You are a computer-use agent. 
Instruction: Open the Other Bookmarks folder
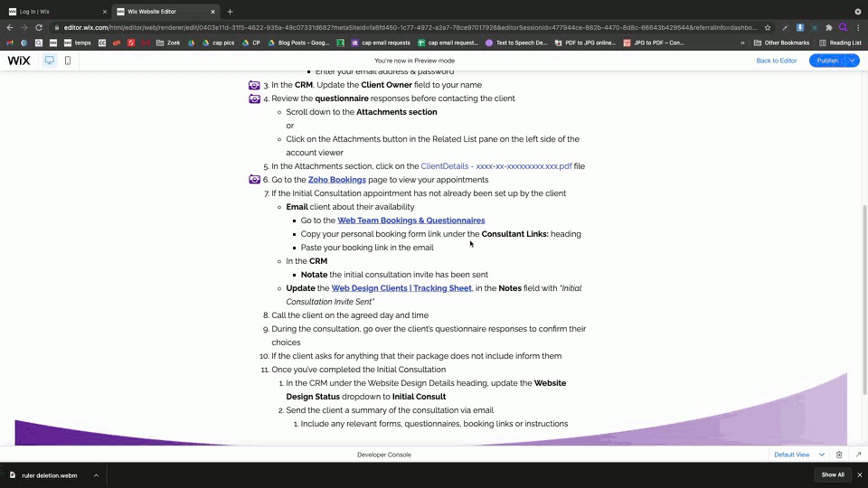coord(781,42)
